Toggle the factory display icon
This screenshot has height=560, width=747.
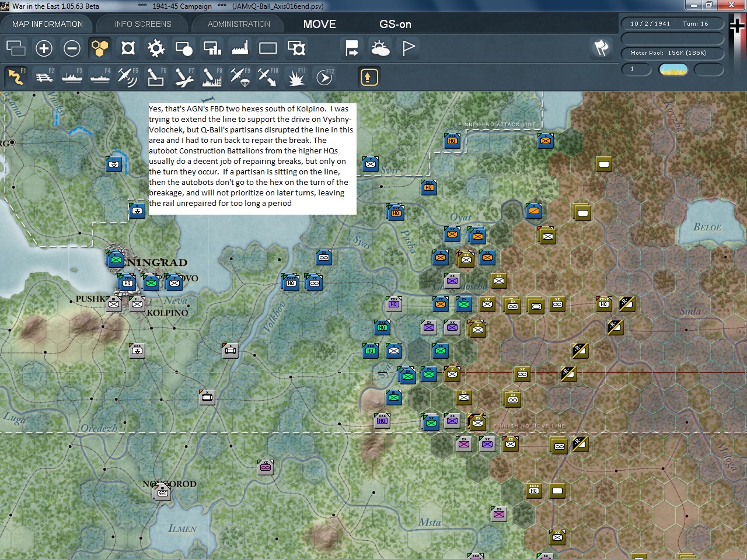pos(240,48)
